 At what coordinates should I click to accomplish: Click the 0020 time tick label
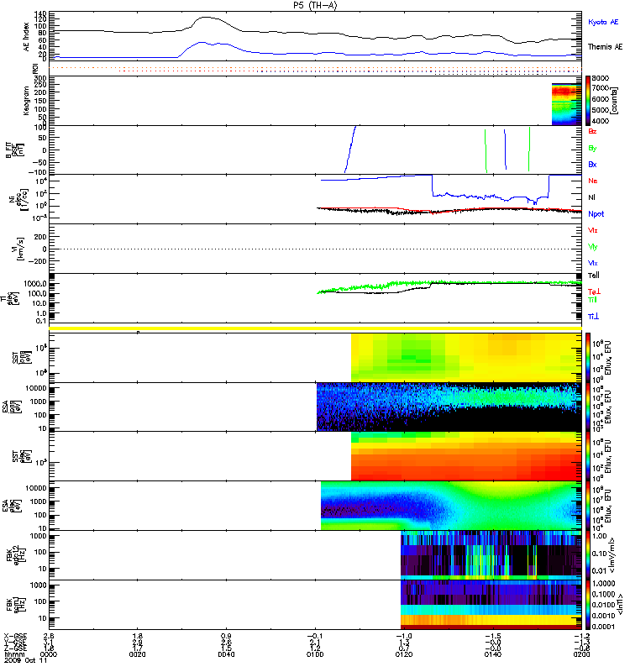137,654
